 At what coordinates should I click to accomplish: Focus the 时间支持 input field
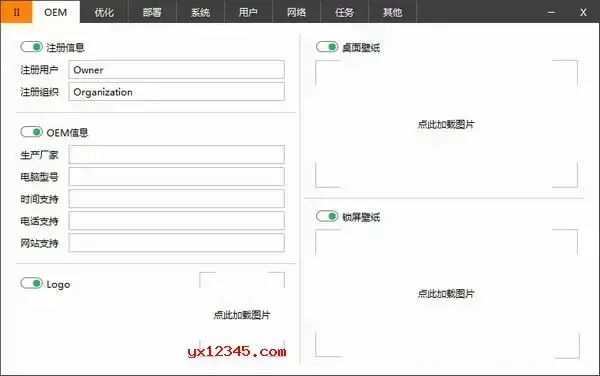tap(176, 199)
